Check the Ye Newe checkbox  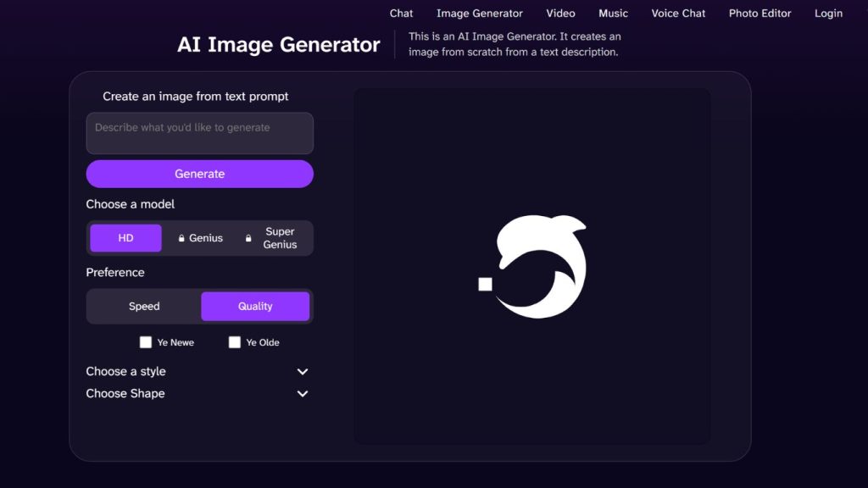click(x=146, y=342)
